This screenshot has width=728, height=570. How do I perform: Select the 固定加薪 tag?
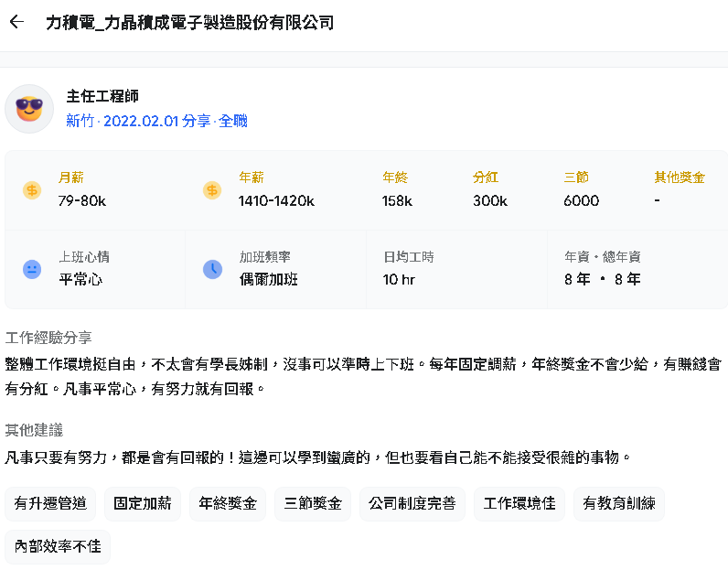tap(143, 503)
